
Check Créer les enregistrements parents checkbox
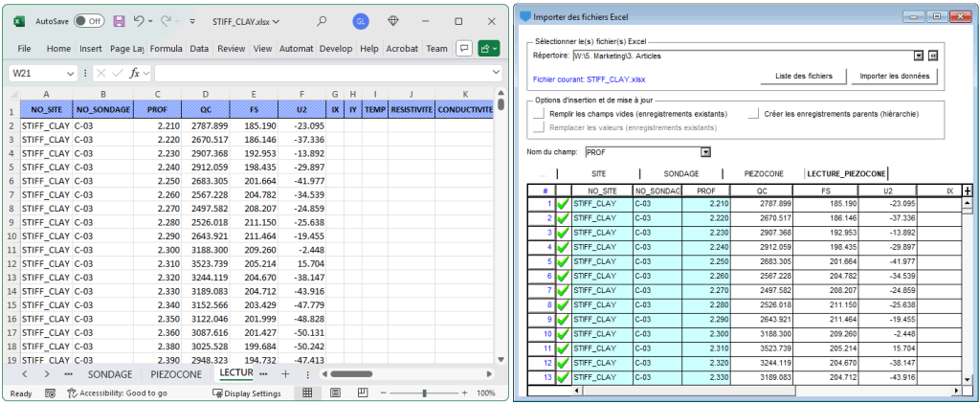click(754, 114)
